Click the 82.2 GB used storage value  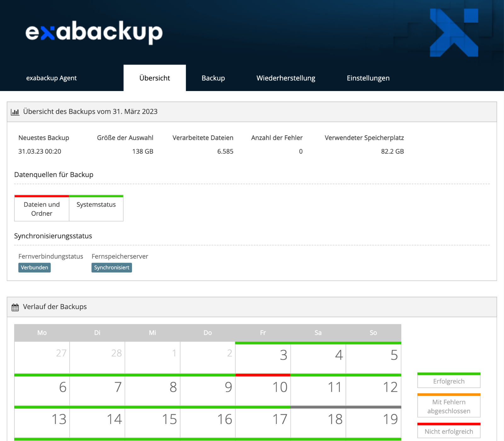[392, 152]
